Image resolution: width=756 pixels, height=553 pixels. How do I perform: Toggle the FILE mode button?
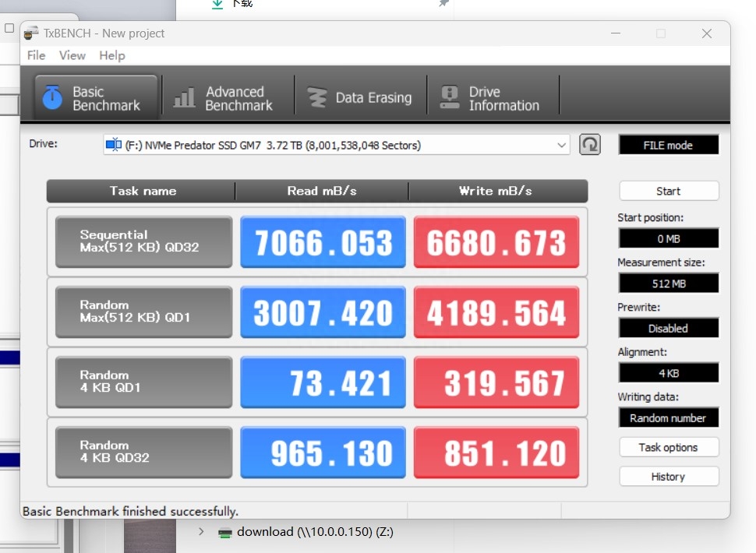668,145
